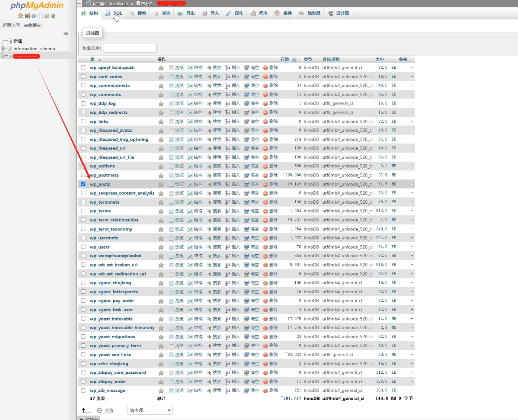Check the wp_zib_message checkbox
This screenshot has height=420, width=518.
[83, 390]
